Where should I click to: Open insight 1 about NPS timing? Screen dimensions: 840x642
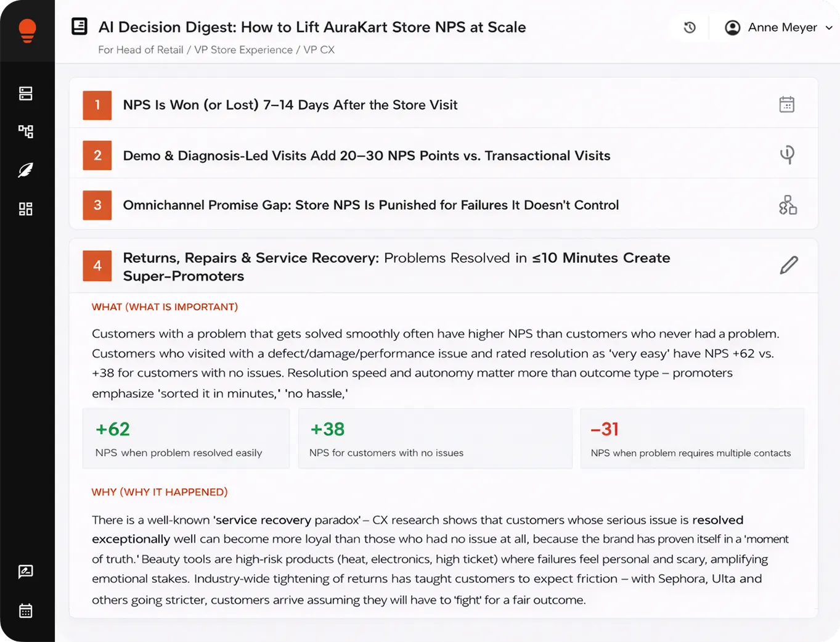click(x=290, y=105)
